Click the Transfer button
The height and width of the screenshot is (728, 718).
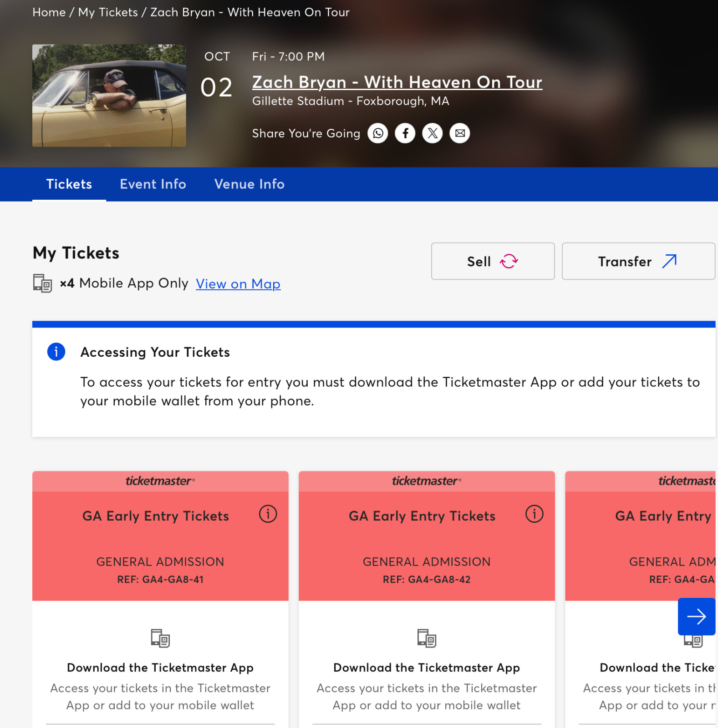(638, 261)
